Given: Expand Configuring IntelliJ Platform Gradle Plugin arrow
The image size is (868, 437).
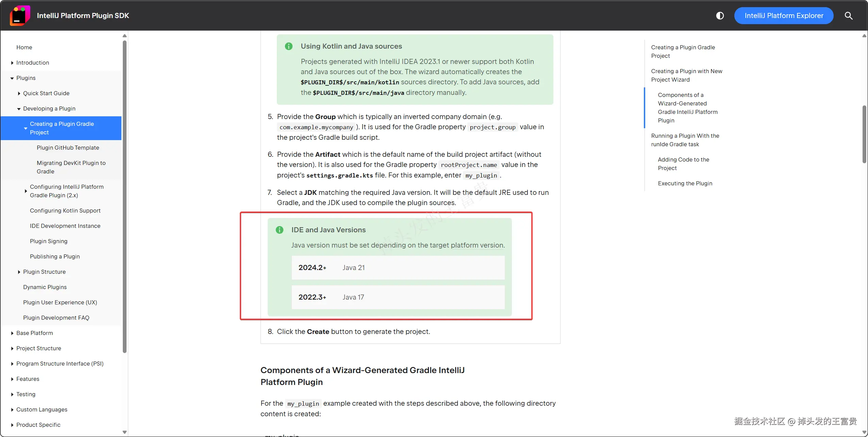Looking at the screenshot, I should click(x=26, y=191).
